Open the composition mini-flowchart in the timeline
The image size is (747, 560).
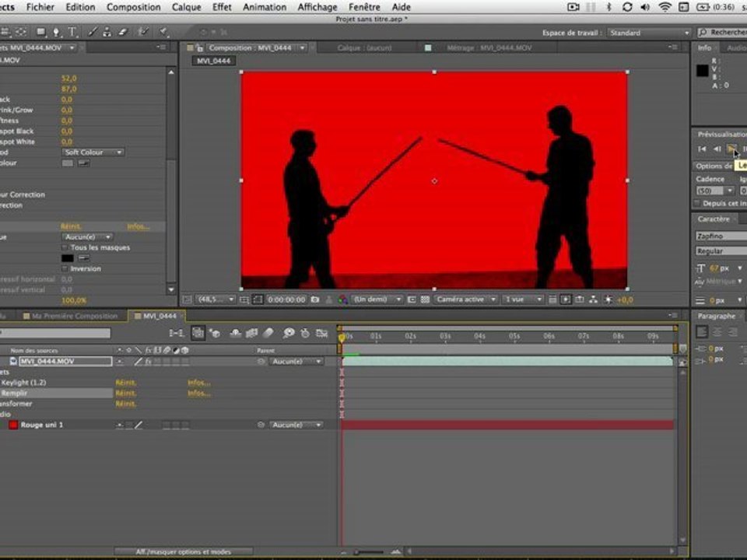point(177,334)
